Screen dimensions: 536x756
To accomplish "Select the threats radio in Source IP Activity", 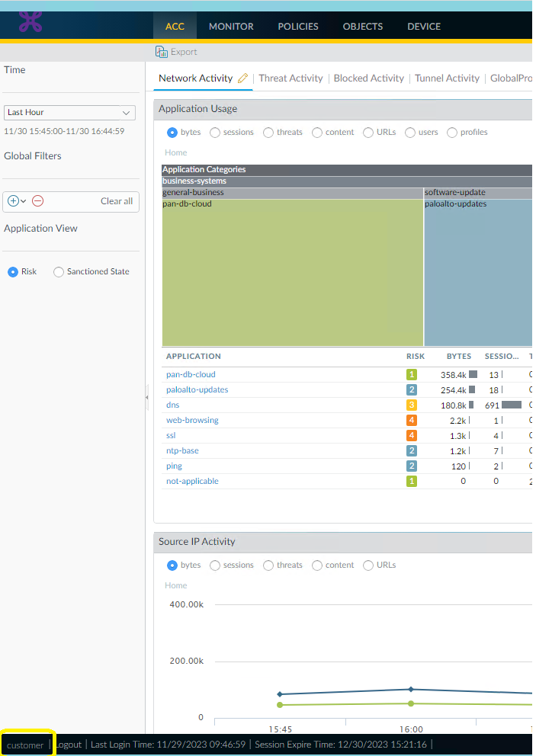I will (x=268, y=565).
